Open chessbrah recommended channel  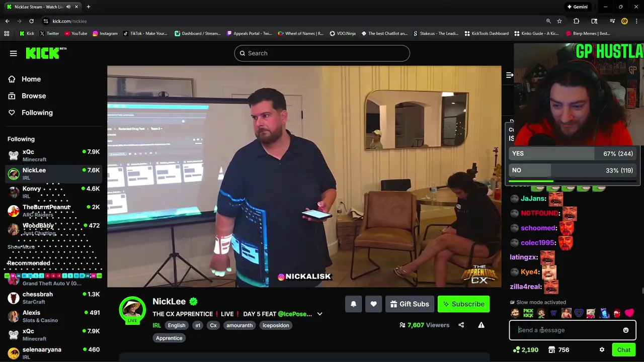tap(53, 298)
